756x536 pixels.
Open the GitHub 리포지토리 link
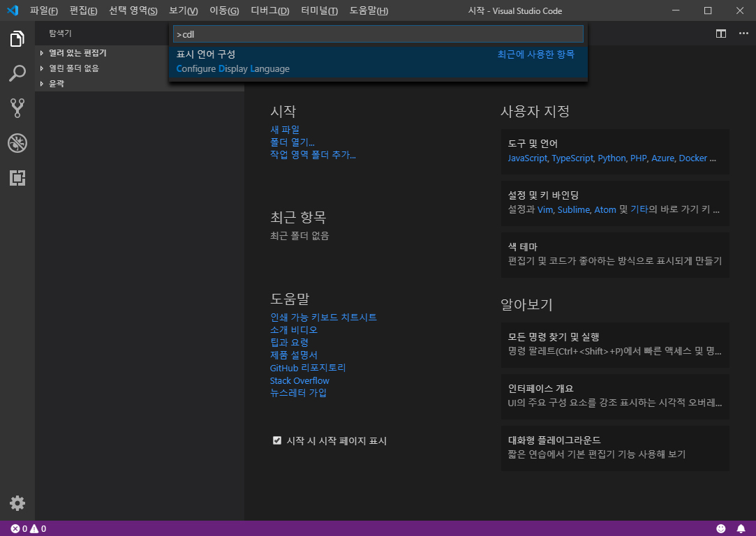coord(308,368)
